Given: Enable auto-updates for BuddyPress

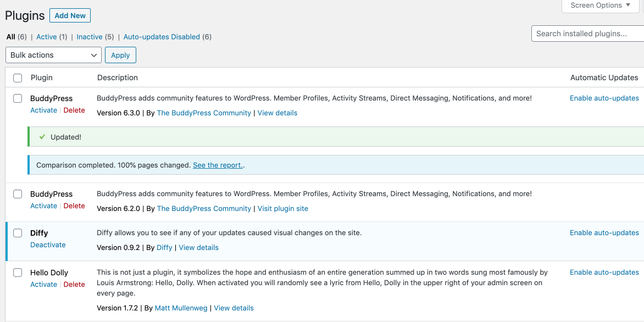Looking at the screenshot, I should (x=604, y=98).
